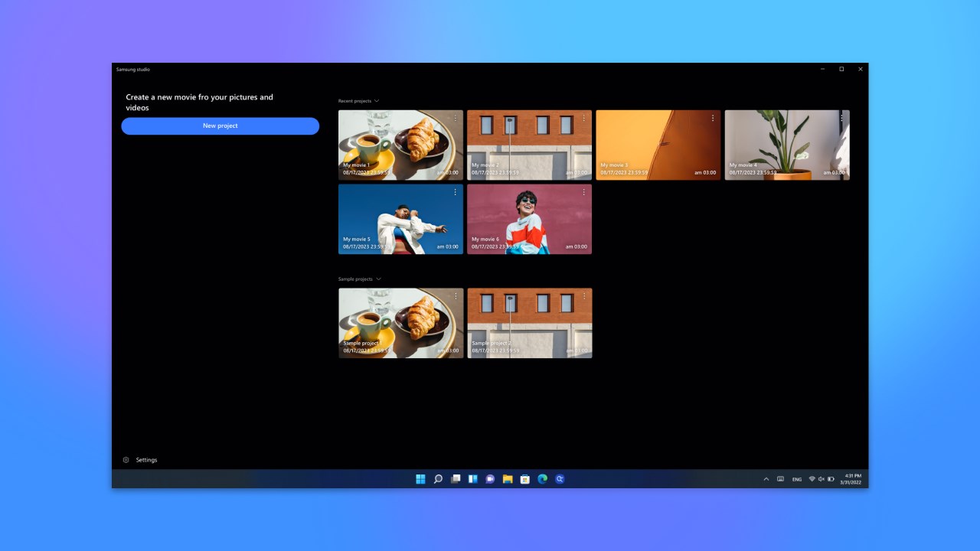The height and width of the screenshot is (551, 980).
Task: Open more options for My movie 4
Action: coord(841,118)
